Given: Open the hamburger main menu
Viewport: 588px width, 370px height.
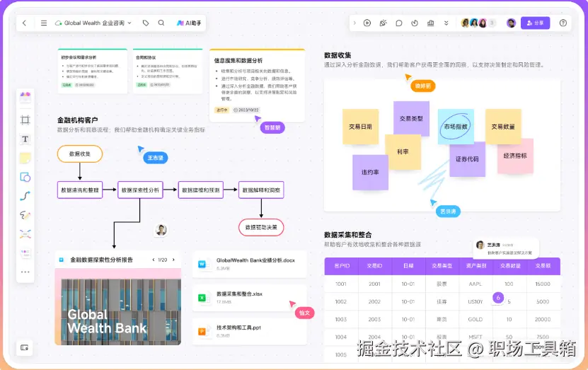Looking at the screenshot, I should 44,23.
